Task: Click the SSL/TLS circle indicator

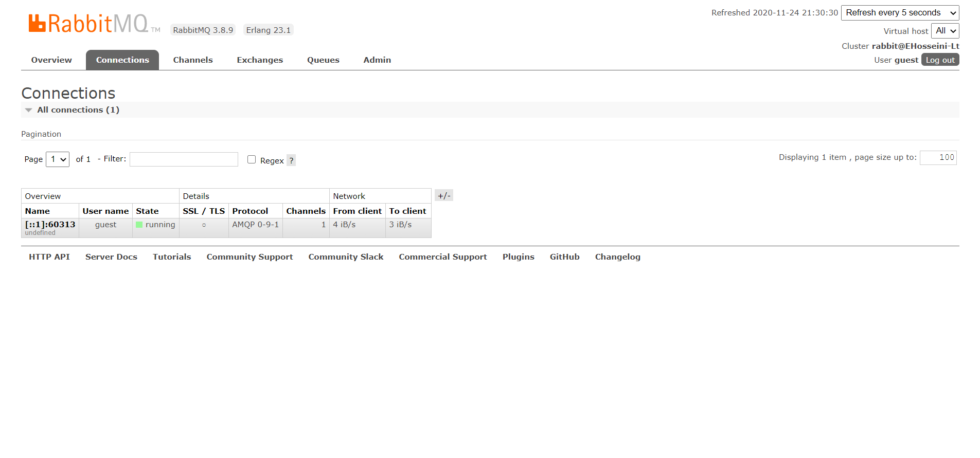Action: [204, 225]
